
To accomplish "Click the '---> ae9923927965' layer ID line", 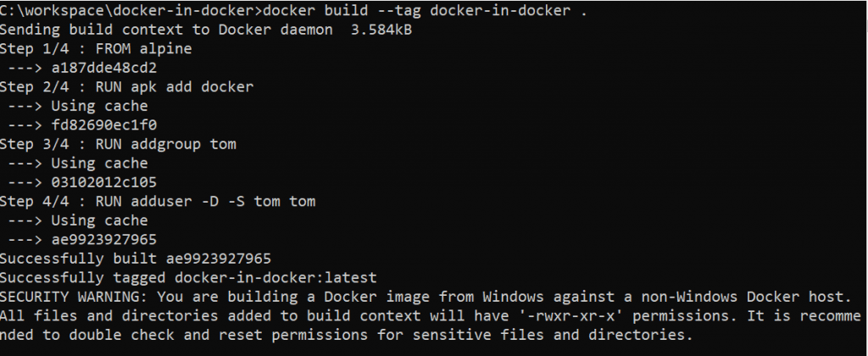I will [81, 239].
